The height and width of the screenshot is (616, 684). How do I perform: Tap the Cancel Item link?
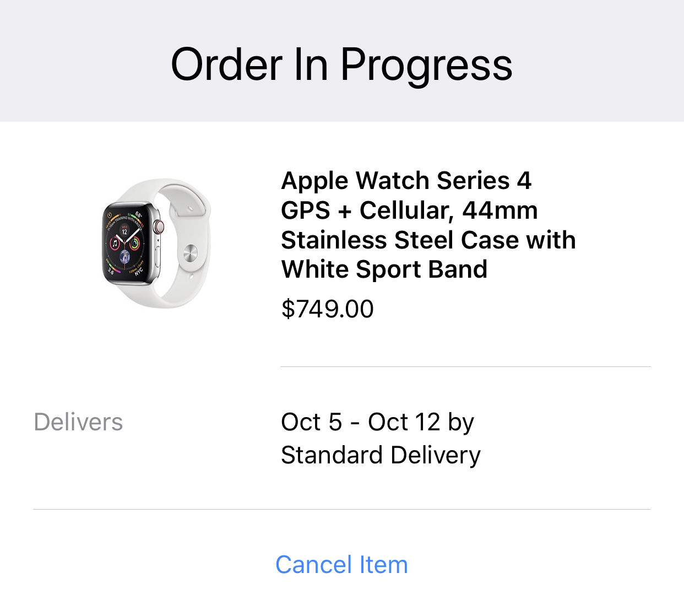pyautogui.click(x=341, y=565)
